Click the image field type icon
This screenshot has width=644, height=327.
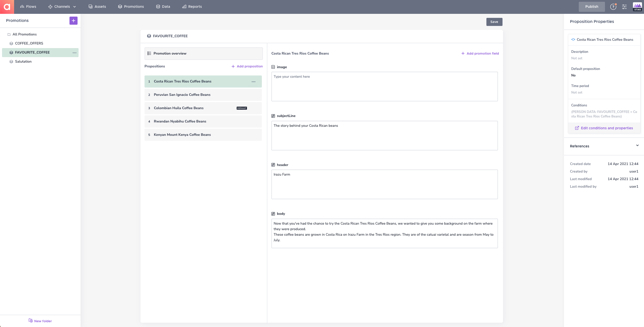coord(273,67)
